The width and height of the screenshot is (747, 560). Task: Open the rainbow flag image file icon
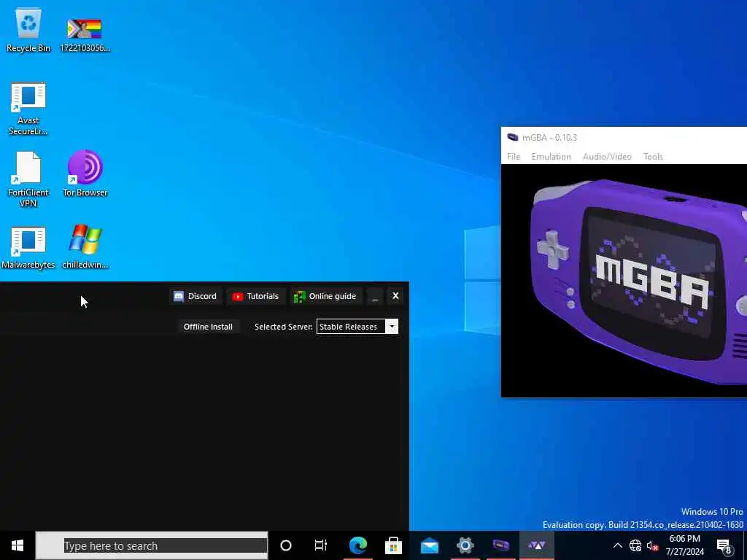pos(85,35)
